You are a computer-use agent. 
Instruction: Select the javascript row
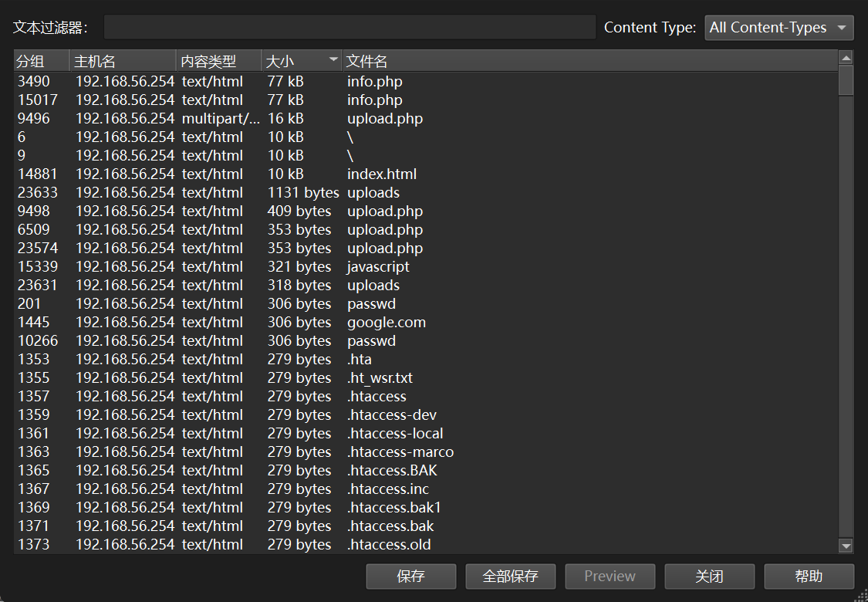[x=426, y=267]
